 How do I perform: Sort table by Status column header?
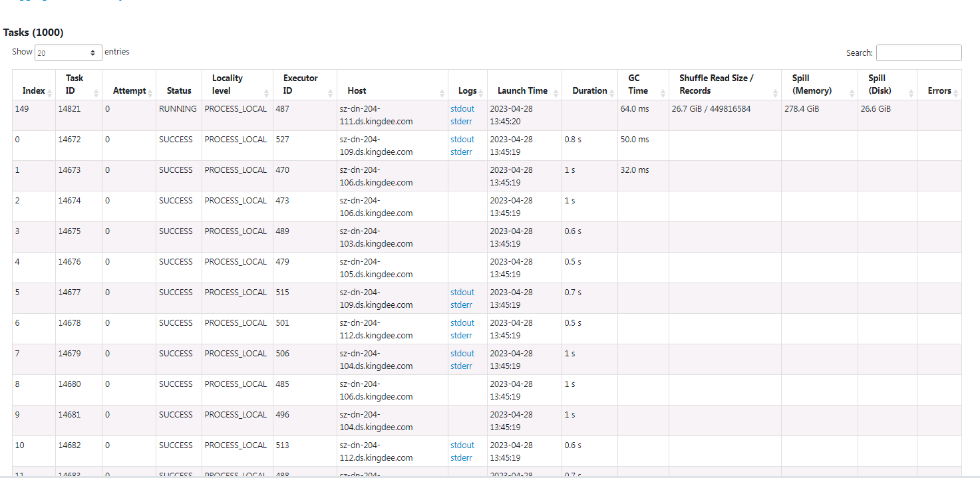pyautogui.click(x=179, y=84)
